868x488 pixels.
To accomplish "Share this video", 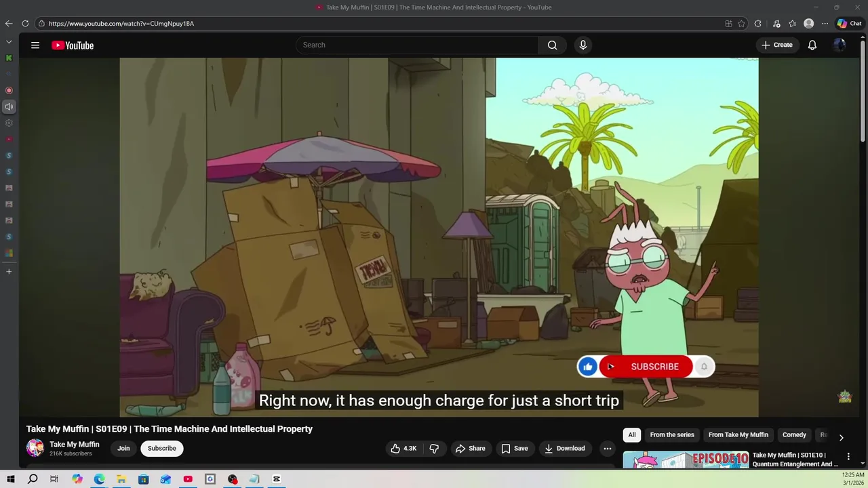I will click(470, 448).
